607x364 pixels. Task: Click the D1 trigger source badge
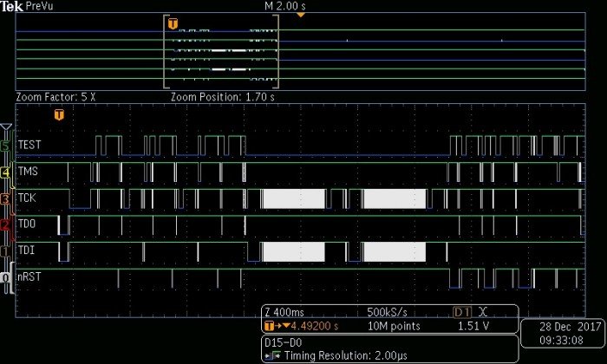click(464, 312)
